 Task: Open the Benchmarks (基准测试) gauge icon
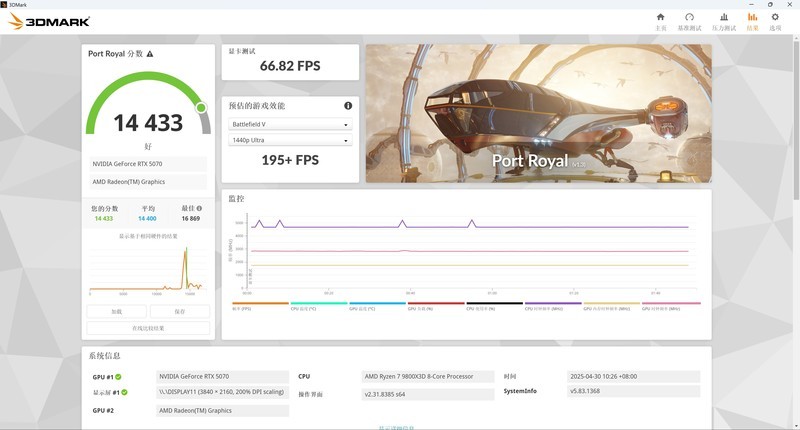click(x=689, y=17)
